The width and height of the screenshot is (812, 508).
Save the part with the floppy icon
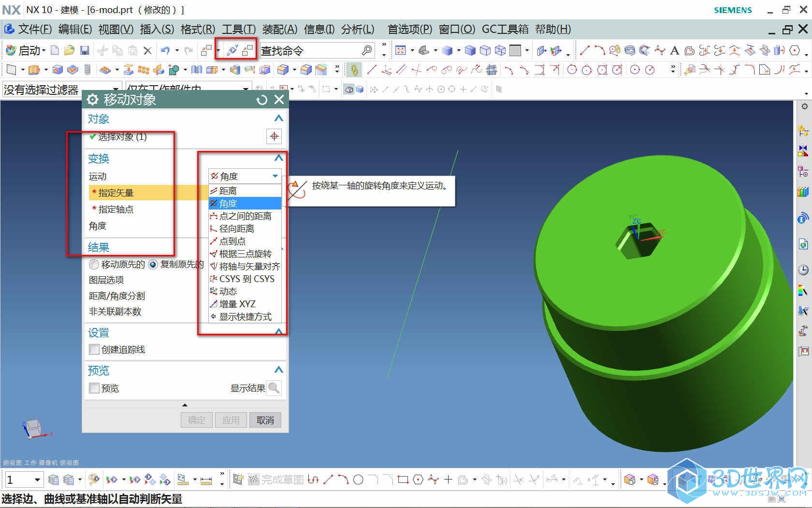(x=85, y=50)
